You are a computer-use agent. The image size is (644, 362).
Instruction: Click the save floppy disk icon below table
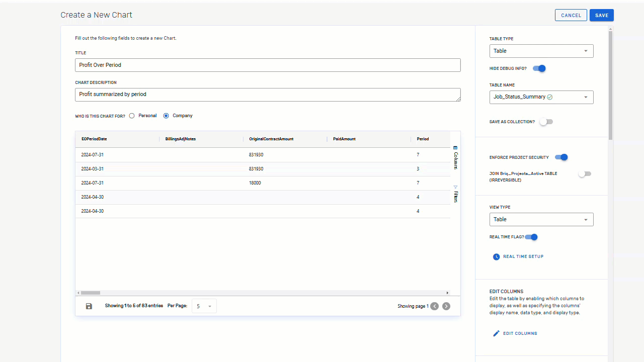89,306
